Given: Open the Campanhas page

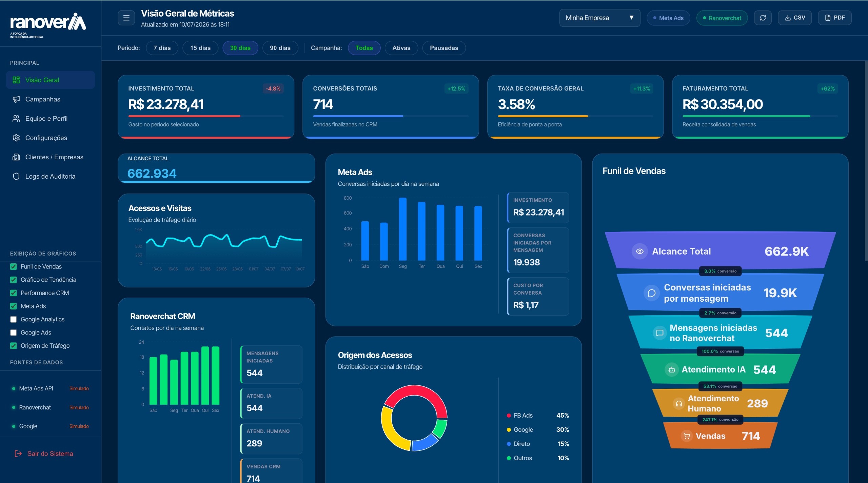Looking at the screenshot, I should [51, 99].
